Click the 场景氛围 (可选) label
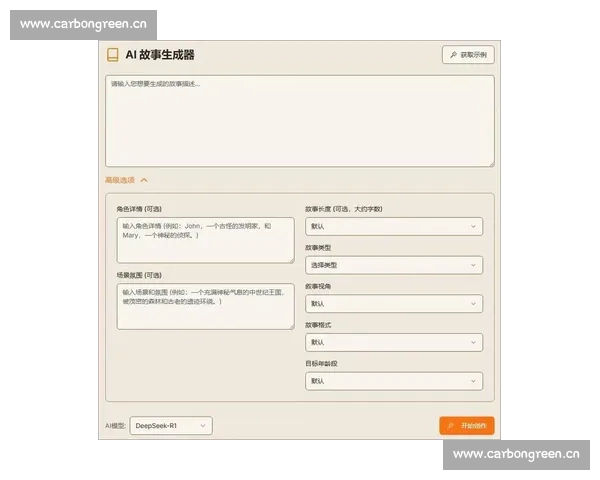Screen dimensions: 600x480 (x=139, y=275)
